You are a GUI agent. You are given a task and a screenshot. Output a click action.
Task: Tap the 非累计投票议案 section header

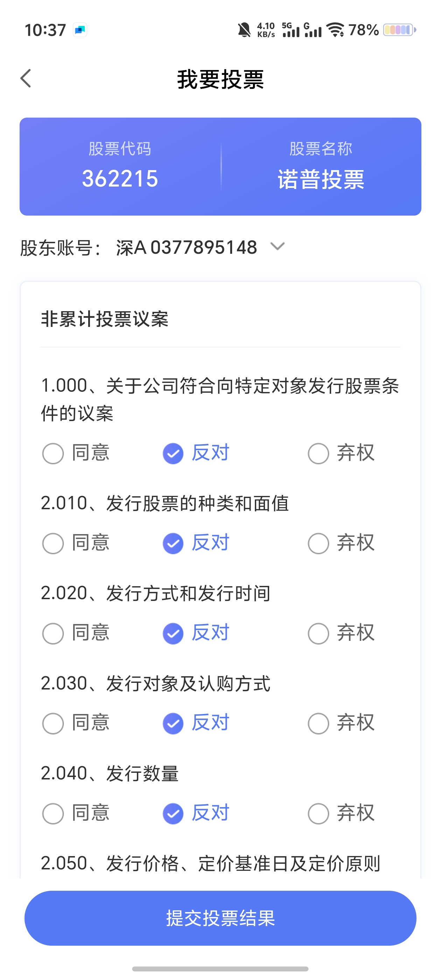pos(105,319)
